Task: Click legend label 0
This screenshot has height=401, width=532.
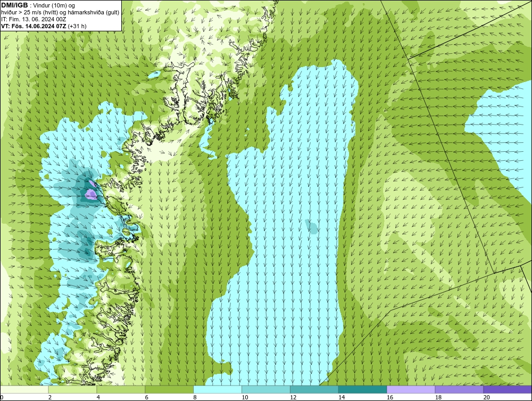Action: click(2, 397)
